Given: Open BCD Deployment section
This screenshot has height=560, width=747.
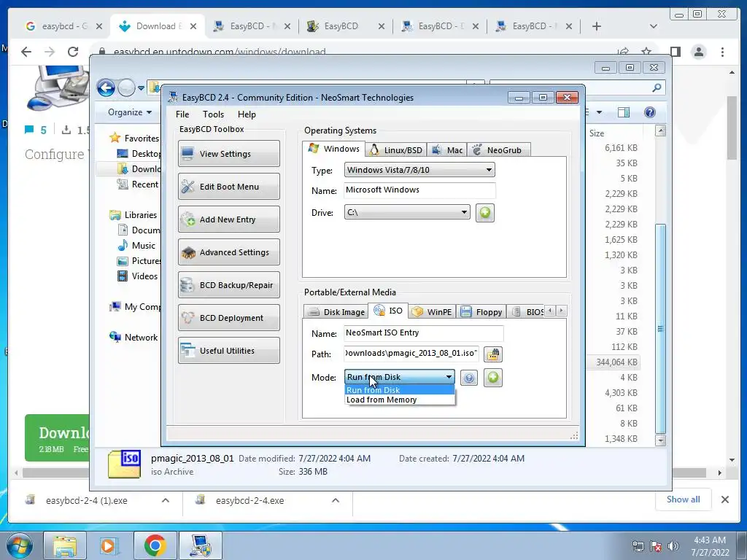Looking at the screenshot, I should (x=228, y=318).
